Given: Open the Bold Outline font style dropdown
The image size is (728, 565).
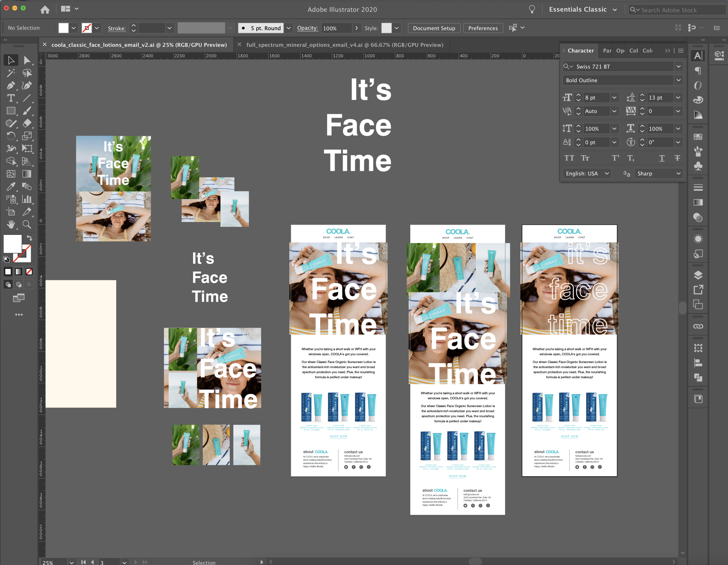Looking at the screenshot, I should [678, 80].
